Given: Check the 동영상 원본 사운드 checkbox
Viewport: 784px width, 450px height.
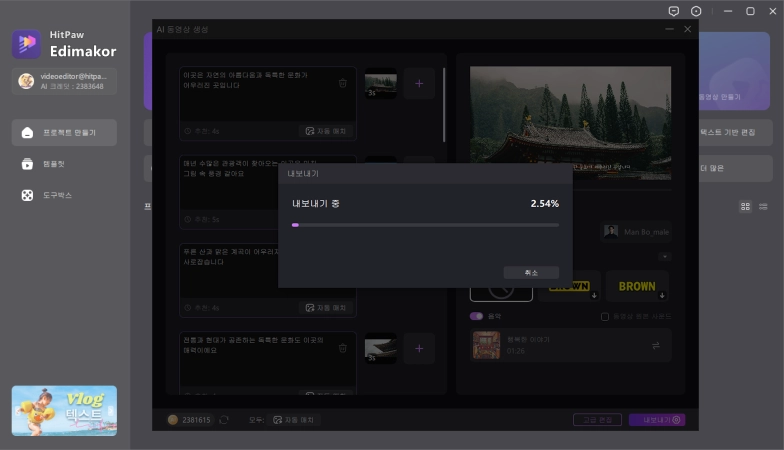Looking at the screenshot, I should coord(604,316).
